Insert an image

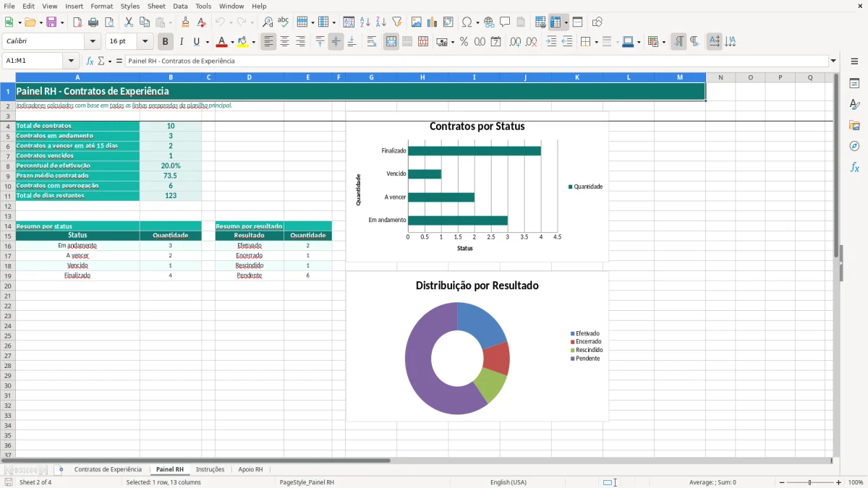pos(417,22)
